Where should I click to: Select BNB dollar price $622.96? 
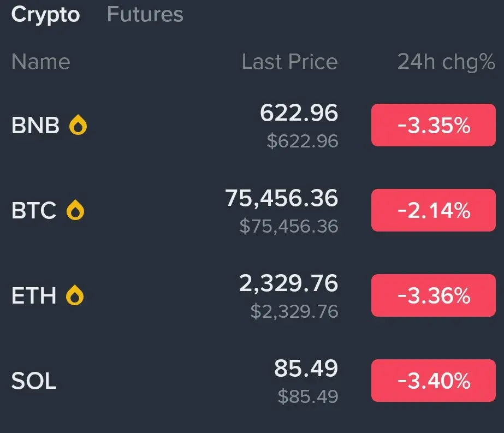click(x=303, y=141)
